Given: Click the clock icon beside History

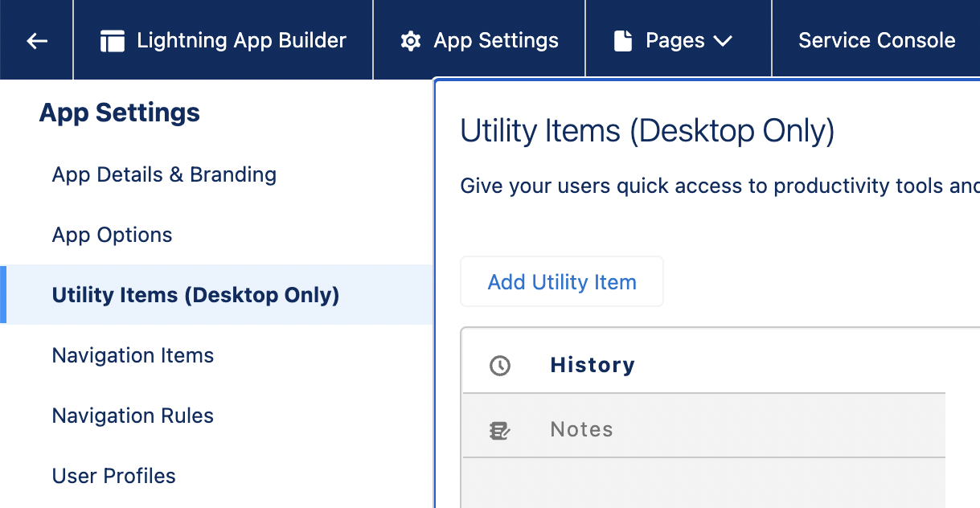Looking at the screenshot, I should [499, 366].
